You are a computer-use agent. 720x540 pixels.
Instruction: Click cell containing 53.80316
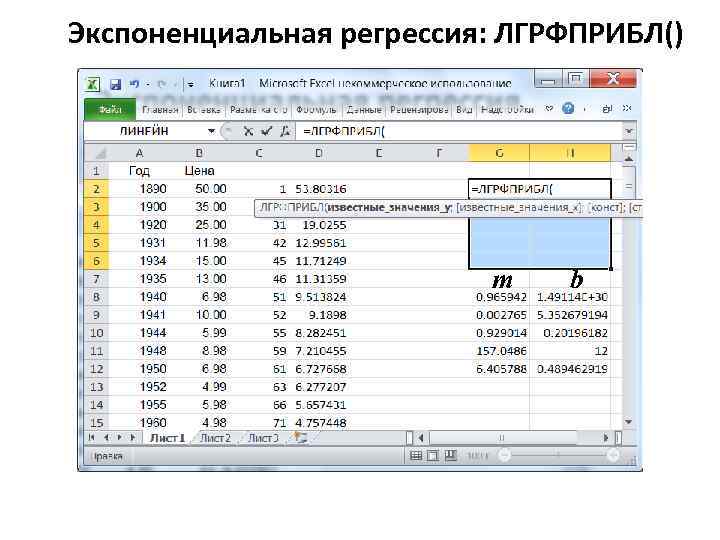coord(319,189)
